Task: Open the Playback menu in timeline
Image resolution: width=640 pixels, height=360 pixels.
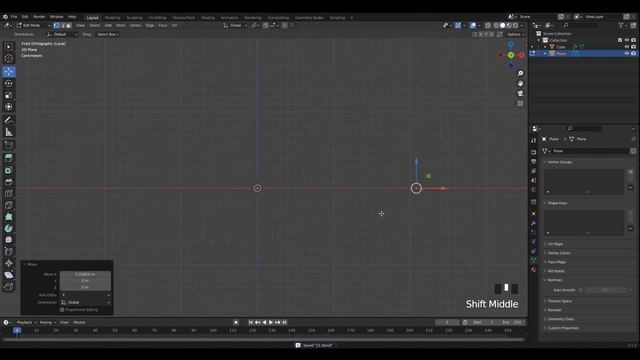Action: 27,322
